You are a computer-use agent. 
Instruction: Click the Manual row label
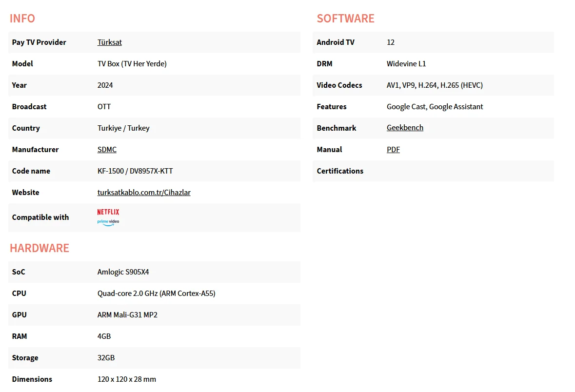[x=329, y=150]
